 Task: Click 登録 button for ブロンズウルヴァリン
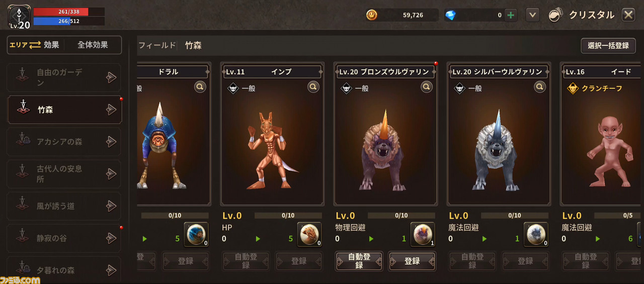tap(412, 261)
